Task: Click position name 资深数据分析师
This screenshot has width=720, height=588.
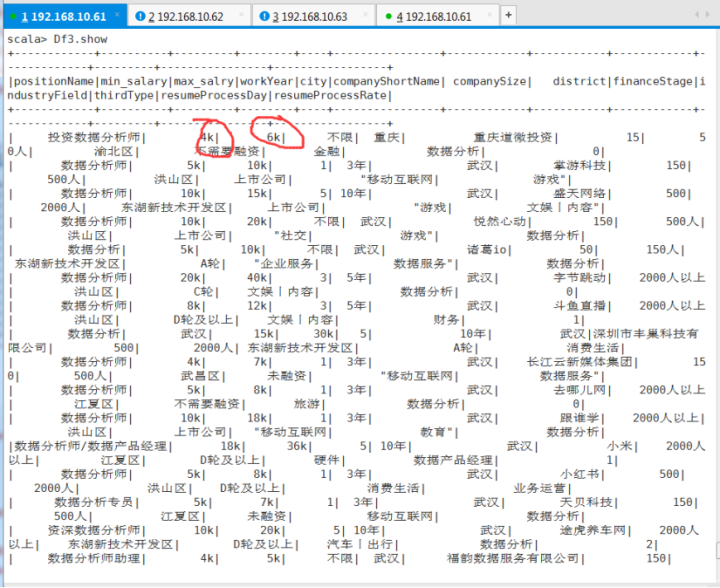Action: click(x=94, y=530)
